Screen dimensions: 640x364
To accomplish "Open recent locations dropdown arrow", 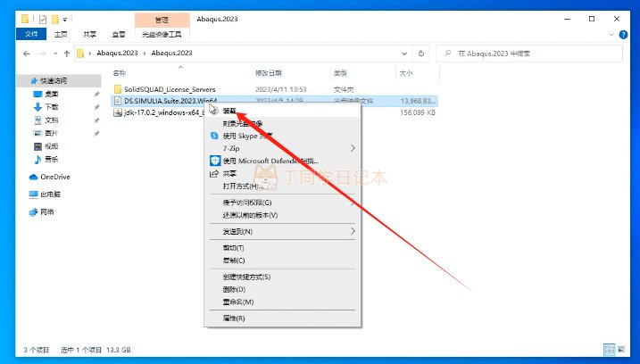I will point(55,54).
